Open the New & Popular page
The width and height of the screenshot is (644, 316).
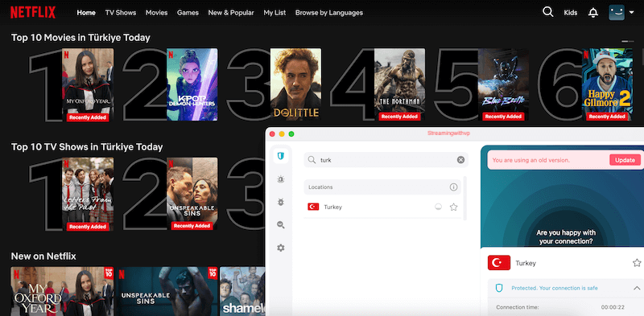coord(231,13)
